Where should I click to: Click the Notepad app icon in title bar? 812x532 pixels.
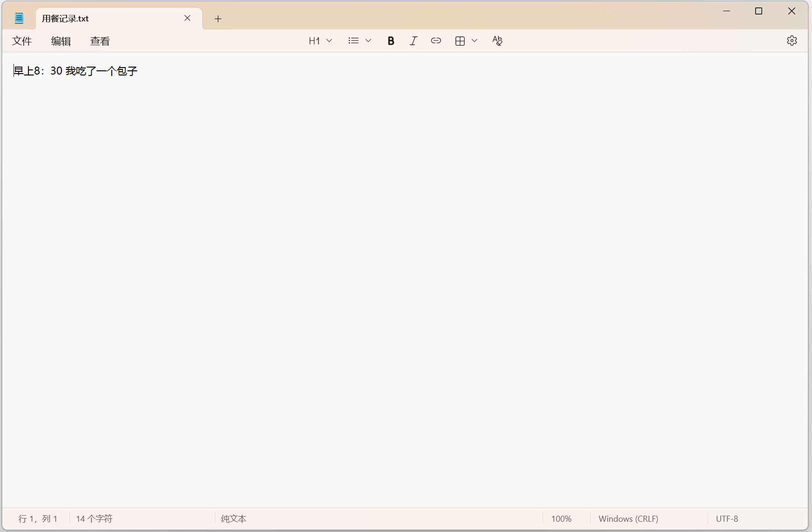[x=19, y=18]
